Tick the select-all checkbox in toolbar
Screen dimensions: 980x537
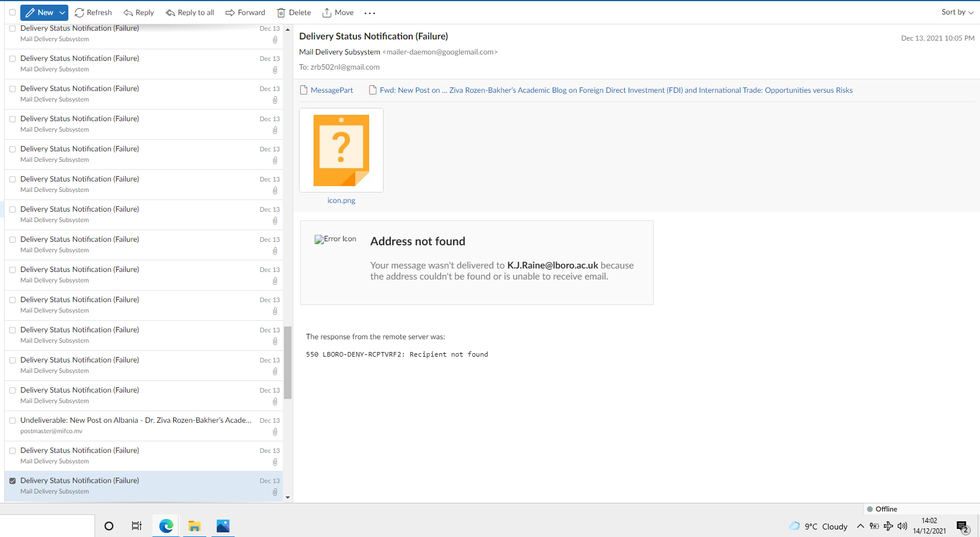click(12, 12)
